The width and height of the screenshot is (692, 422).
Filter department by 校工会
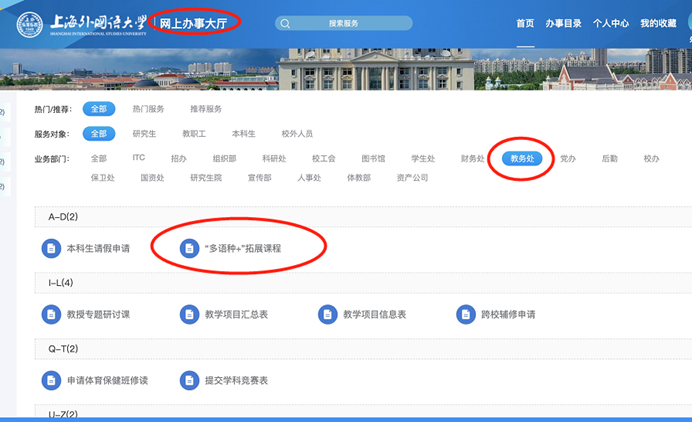click(323, 158)
